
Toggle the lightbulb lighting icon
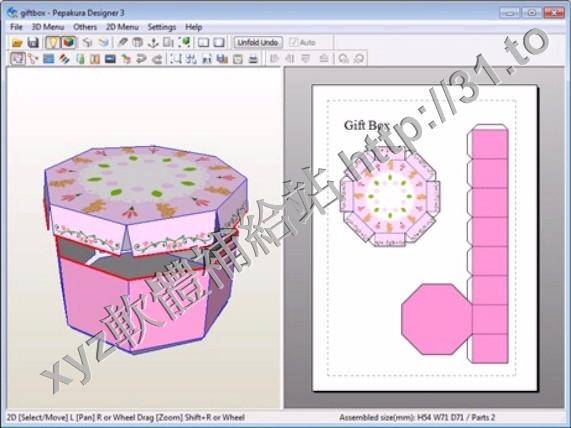coord(53,43)
